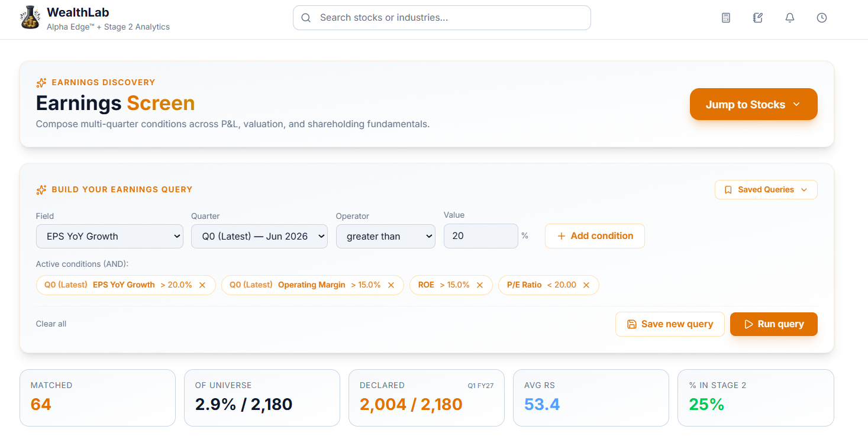868x436 pixels.
Task: Click the Matched 64 stat card
Action: point(98,398)
